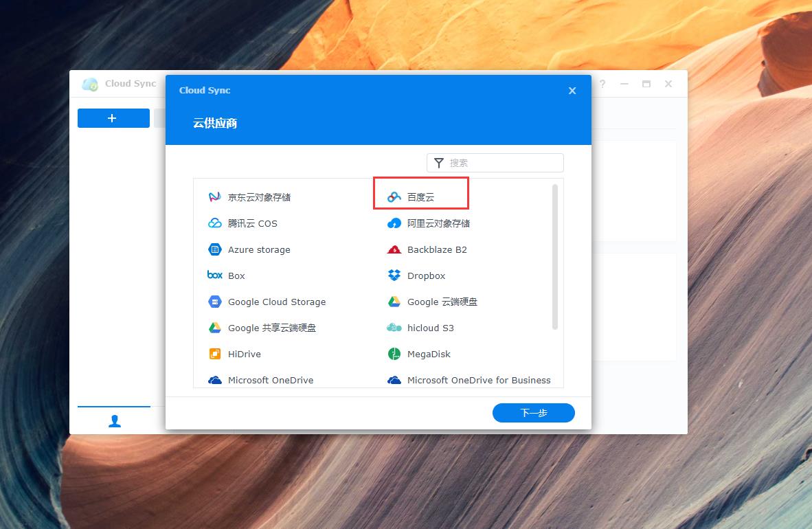Click the 搜索 search input field

click(x=495, y=163)
